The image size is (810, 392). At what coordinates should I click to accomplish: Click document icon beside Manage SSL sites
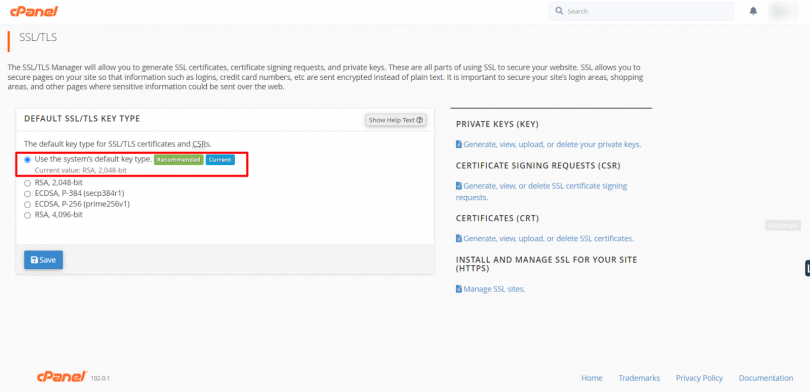coord(459,289)
